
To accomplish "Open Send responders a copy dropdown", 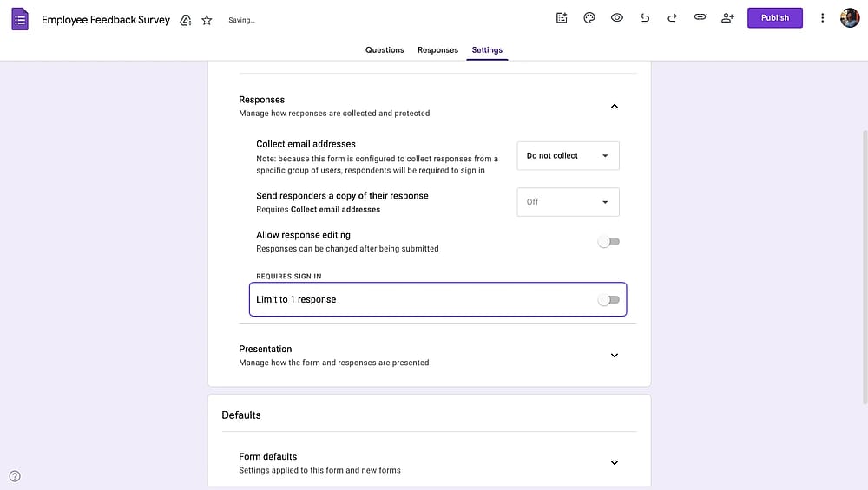I will [x=568, y=202].
